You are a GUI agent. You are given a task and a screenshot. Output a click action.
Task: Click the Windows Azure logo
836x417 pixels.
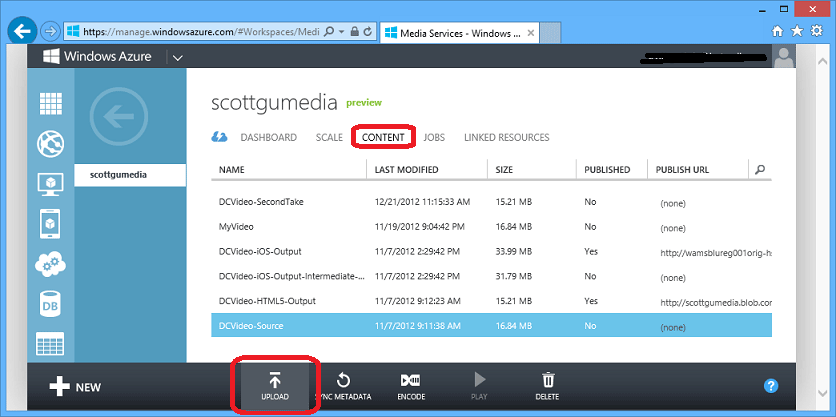point(97,57)
